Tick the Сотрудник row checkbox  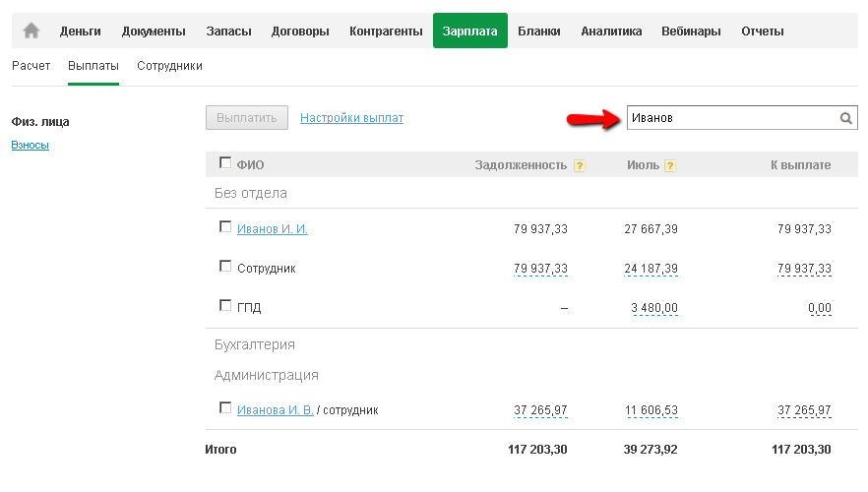coord(225,267)
